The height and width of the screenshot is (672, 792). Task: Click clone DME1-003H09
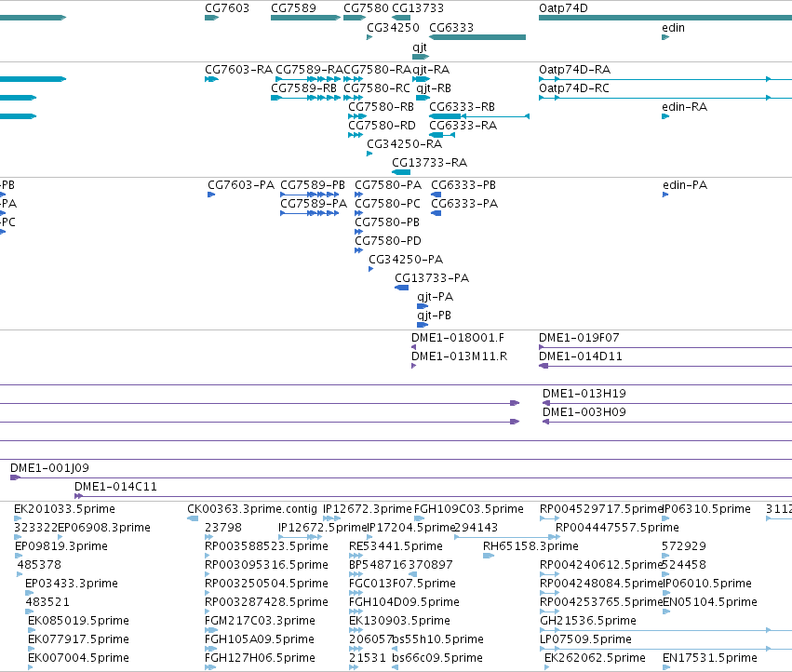point(584,412)
